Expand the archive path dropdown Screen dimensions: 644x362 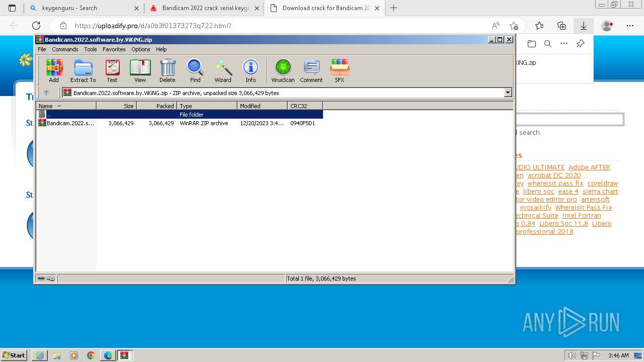point(508,93)
